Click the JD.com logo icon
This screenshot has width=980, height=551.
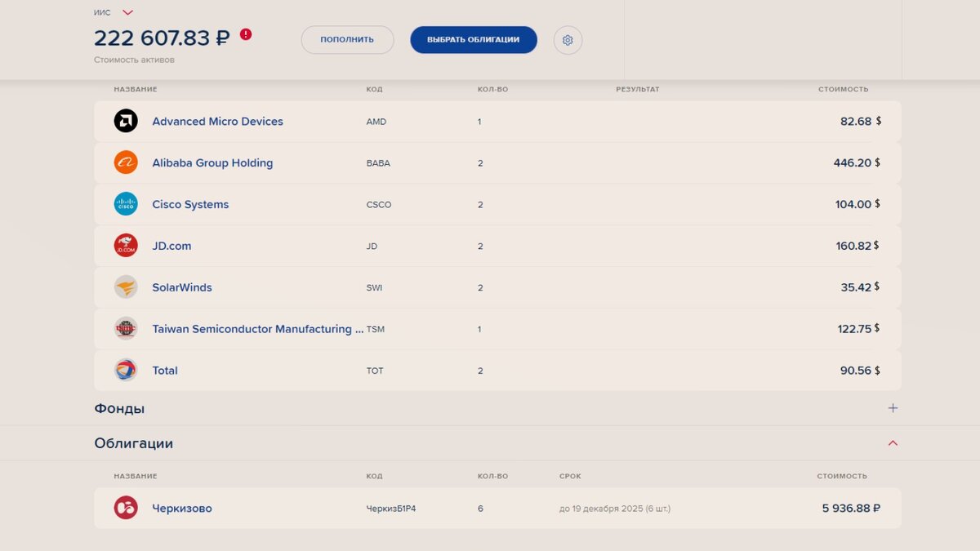(126, 246)
